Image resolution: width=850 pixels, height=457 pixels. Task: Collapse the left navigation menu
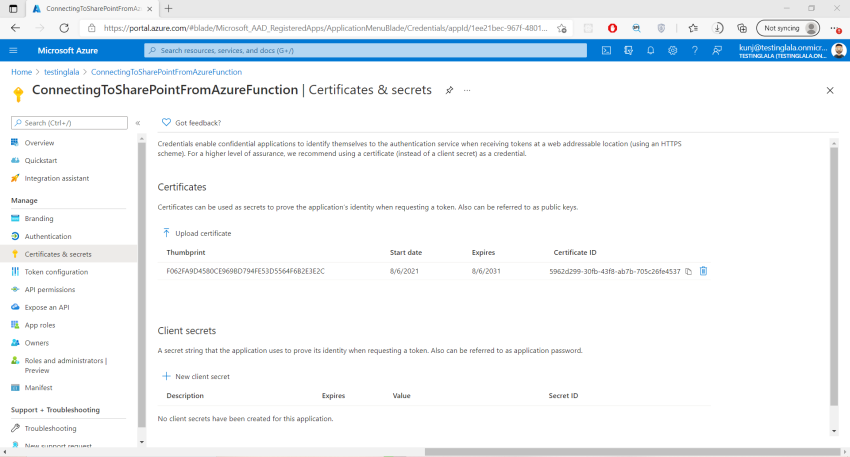pos(138,123)
